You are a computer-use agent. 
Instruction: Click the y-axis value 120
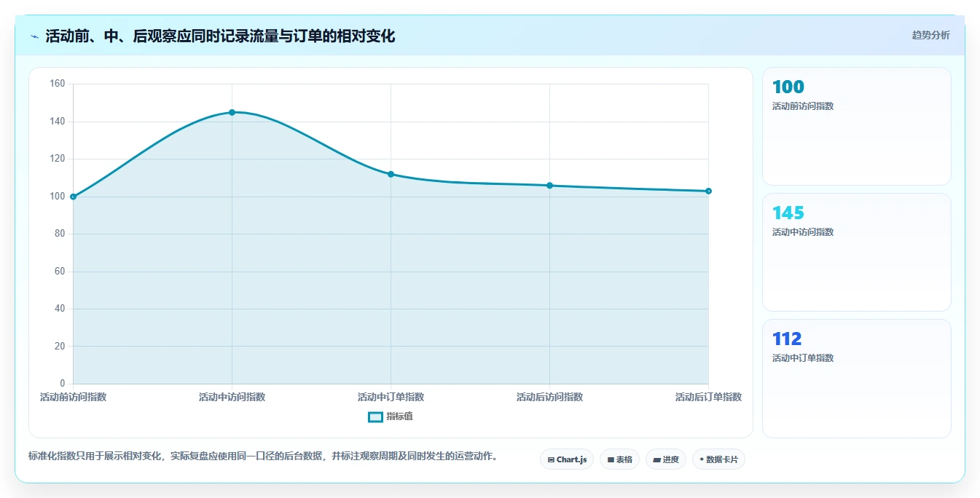(58, 159)
